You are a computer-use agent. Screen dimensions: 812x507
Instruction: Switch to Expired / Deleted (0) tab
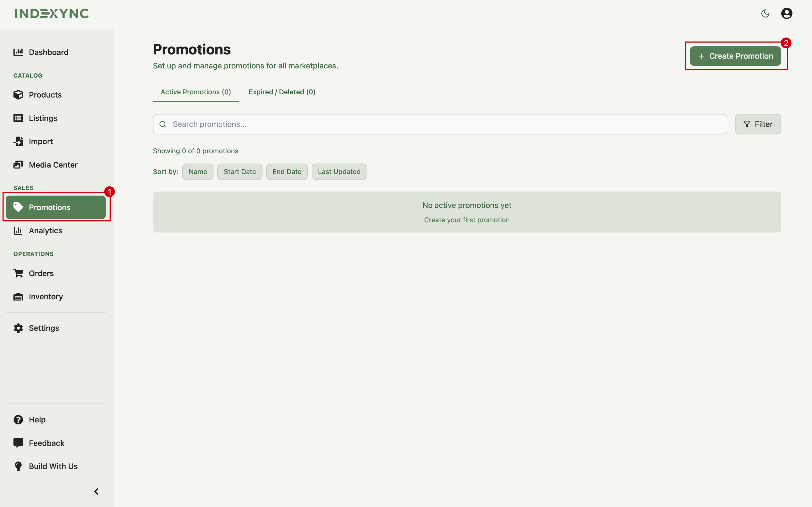(x=282, y=92)
